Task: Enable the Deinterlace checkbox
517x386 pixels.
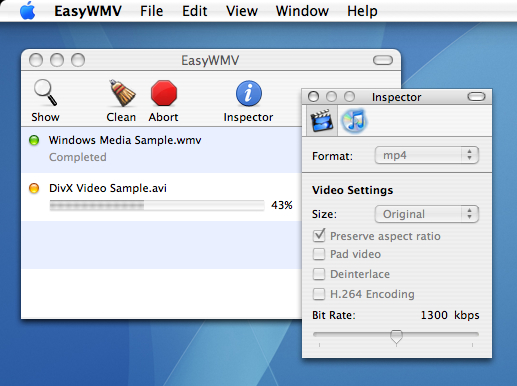Action: coord(319,274)
